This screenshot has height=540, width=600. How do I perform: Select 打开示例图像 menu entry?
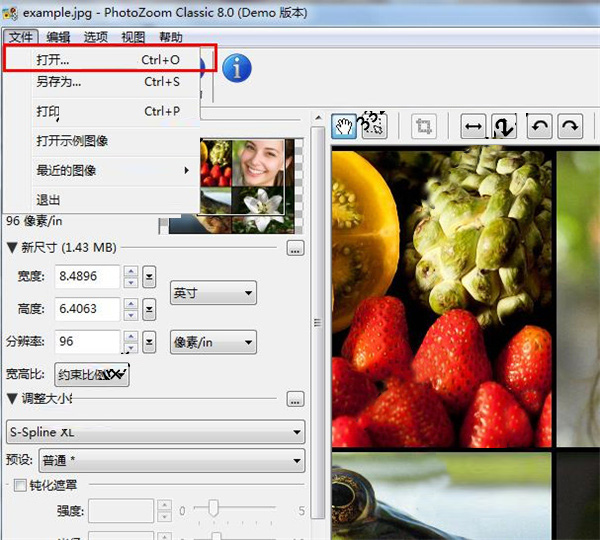pyautogui.click(x=103, y=141)
